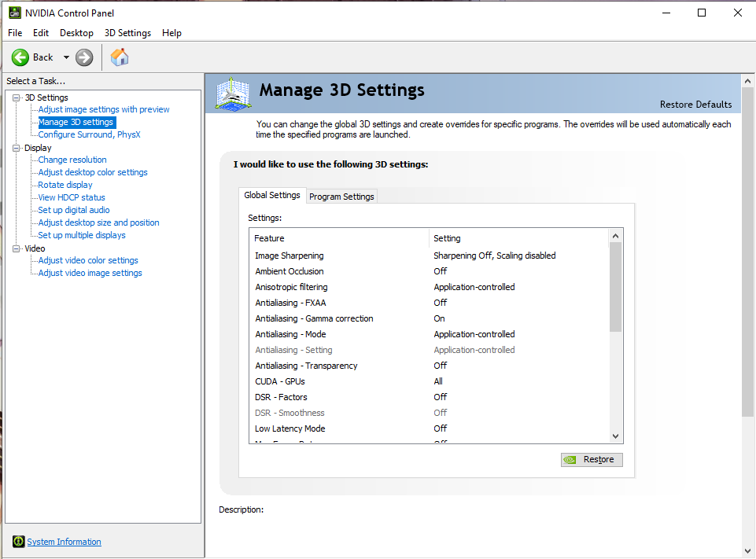Screen dimensions: 756x559
Task: Open the Edit menu
Action: 41,33
